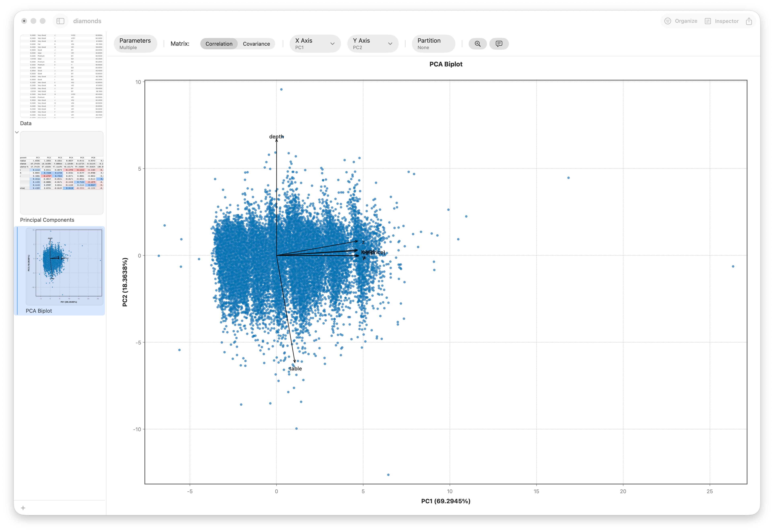Click the Principal Components sidebar label
The height and width of the screenshot is (532, 774).
click(x=47, y=220)
